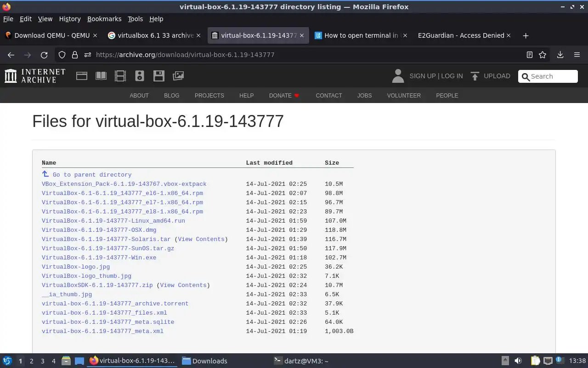Download VirtualBox Win.exe file
Image resolution: width=588 pixels, height=368 pixels.
(x=99, y=258)
